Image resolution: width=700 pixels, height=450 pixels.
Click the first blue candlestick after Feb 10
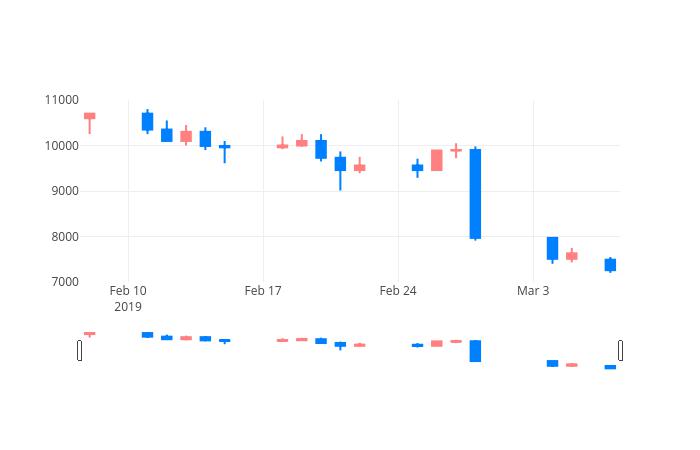(x=147, y=121)
